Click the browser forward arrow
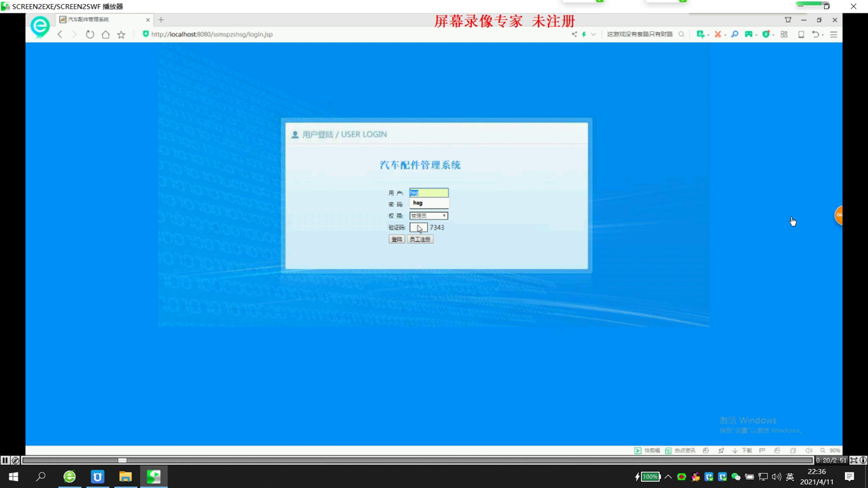The height and width of the screenshot is (488, 868). click(x=75, y=34)
